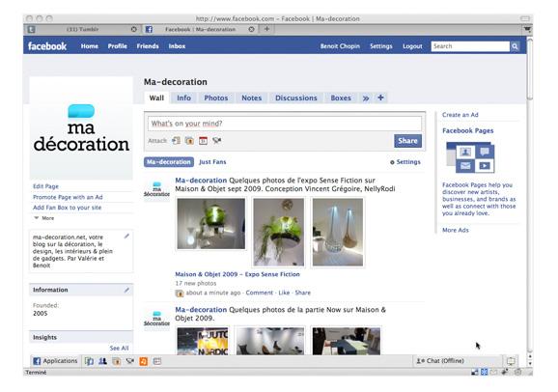The image size is (558, 392).
Task: Open browser tab list dropdown arrow
Action: click(x=527, y=29)
